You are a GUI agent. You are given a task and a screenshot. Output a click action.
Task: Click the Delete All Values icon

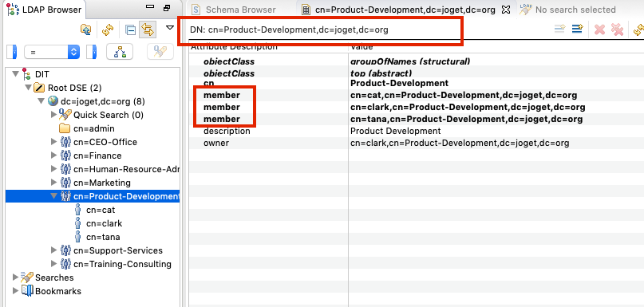click(x=617, y=30)
